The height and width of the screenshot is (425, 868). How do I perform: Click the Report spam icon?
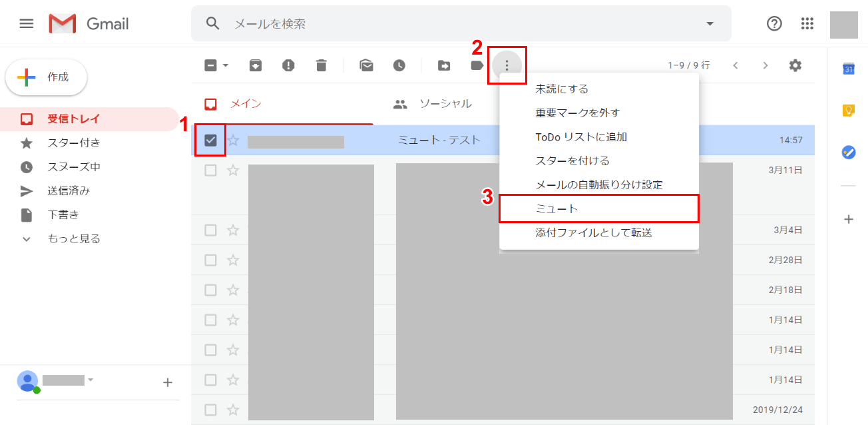288,65
